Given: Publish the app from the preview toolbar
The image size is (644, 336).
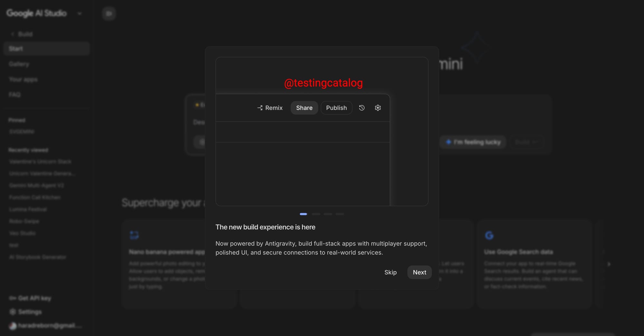Looking at the screenshot, I should [336, 108].
